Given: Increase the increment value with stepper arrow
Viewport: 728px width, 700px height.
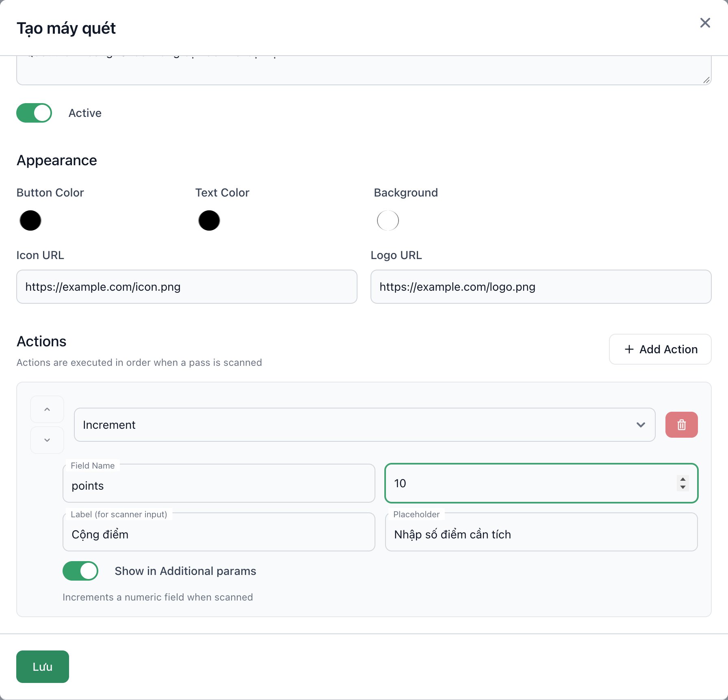Looking at the screenshot, I should tap(683, 480).
